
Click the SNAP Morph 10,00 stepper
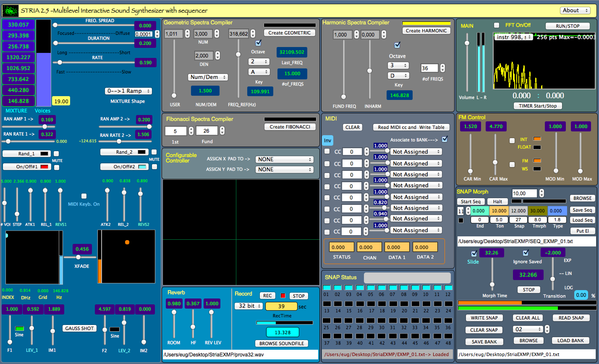(x=541, y=193)
